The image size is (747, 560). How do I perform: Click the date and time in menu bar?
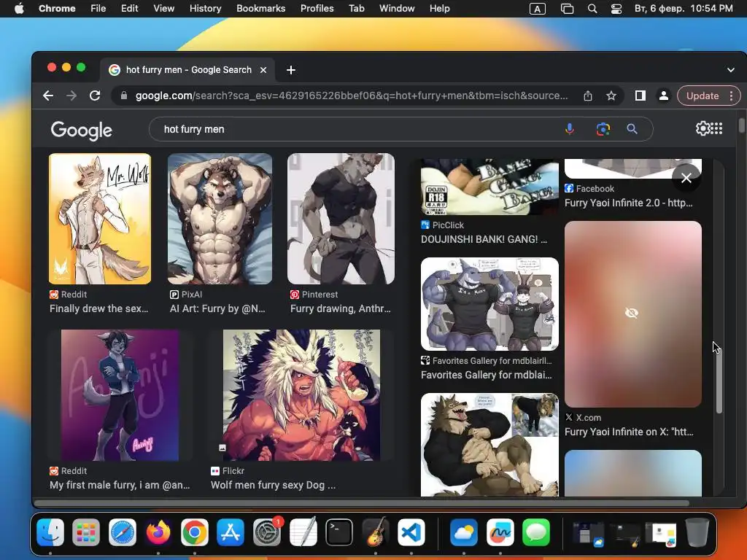point(684,9)
